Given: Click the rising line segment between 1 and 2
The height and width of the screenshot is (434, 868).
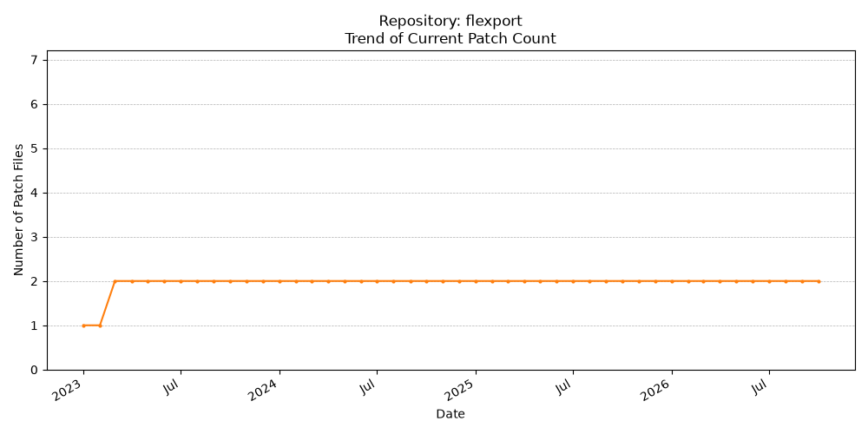Looking at the screenshot, I should [x=108, y=303].
